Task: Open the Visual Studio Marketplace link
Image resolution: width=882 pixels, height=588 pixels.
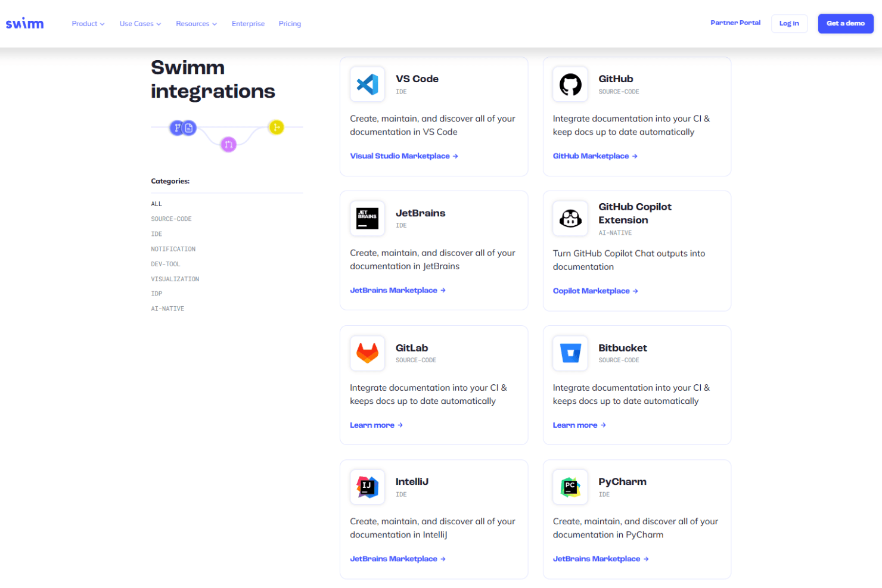Action: [404, 156]
